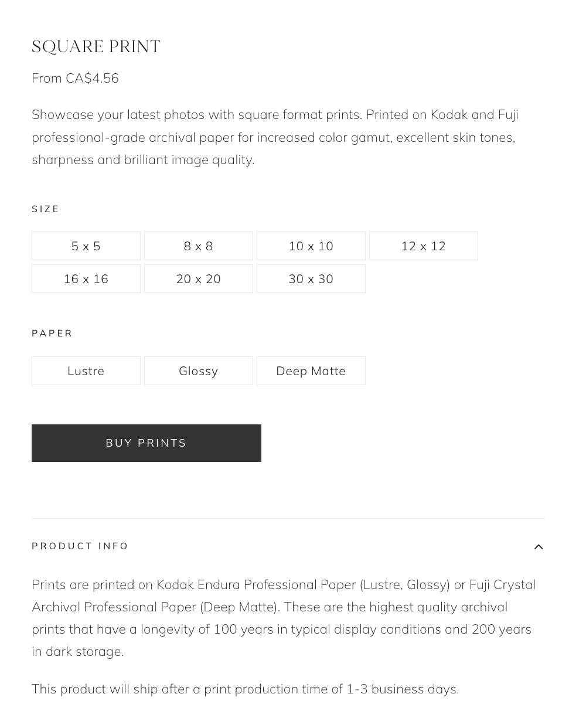Click the Buy Prints button
The image size is (586, 728).
(146, 443)
